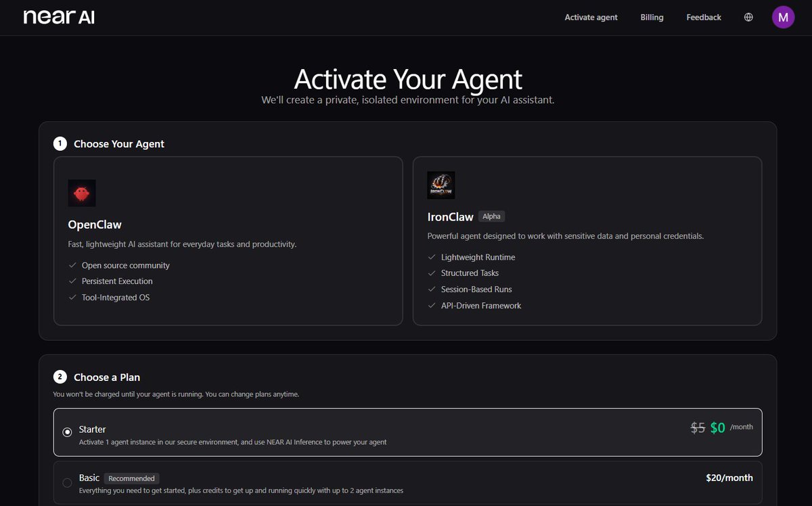Click the "Choose Your Agent" heading
The width and height of the screenshot is (812, 506).
[119, 143]
